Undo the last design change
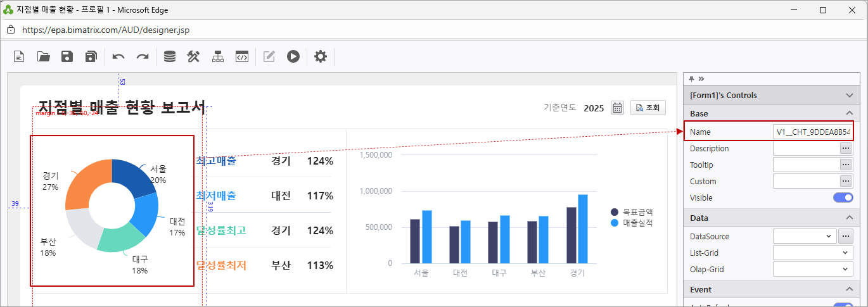Viewport: 868px width, 307px height. point(118,56)
